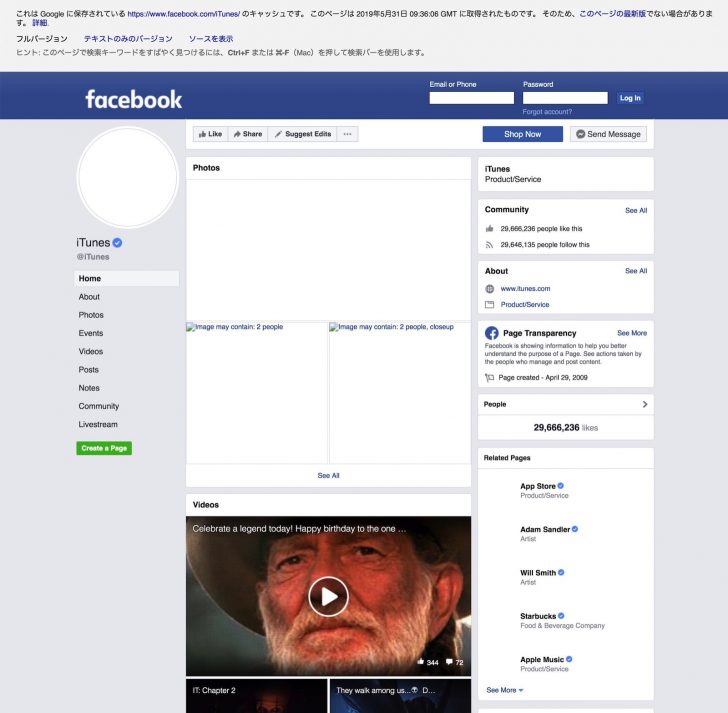Click the view source link in cache bar
Viewport: 728px width, 713px height.
(211, 39)
